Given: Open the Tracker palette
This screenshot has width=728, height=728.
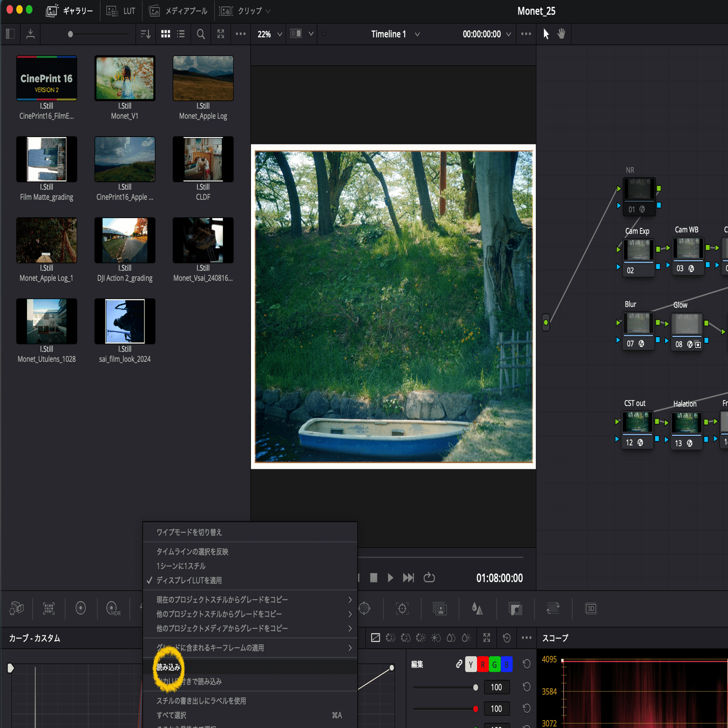Looking at the screenshot, I should (402, 609).
